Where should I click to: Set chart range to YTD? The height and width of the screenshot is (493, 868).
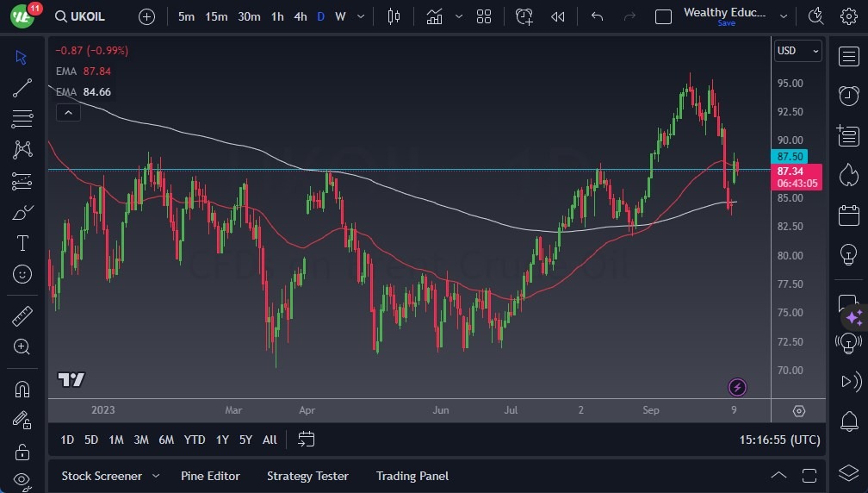coord(195,440)
